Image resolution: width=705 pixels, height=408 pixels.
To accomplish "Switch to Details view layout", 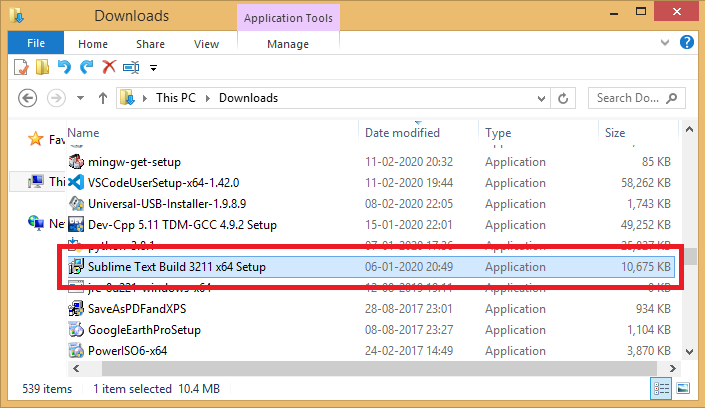I will point(662,388).
